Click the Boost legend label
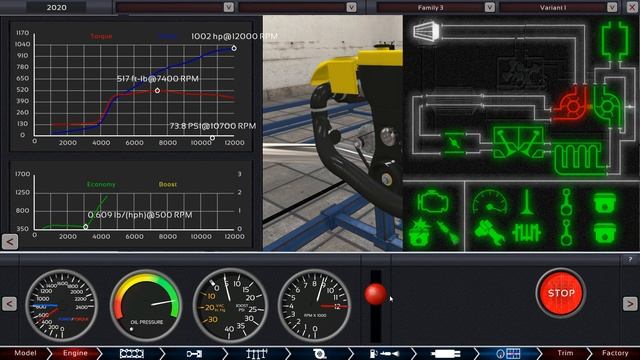This screenshot has width=640, height=360. point(168,184)
